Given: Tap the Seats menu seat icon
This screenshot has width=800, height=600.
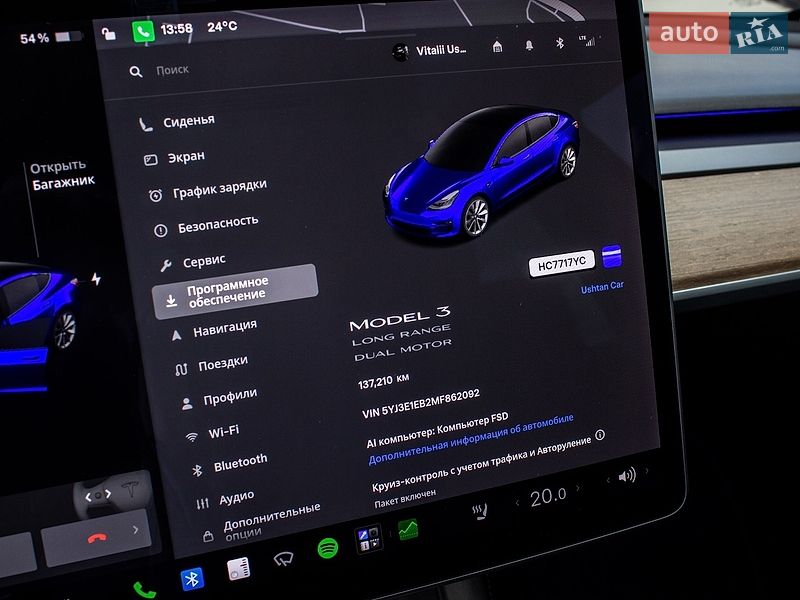Looking at the screenshot, I should [145, 125].
